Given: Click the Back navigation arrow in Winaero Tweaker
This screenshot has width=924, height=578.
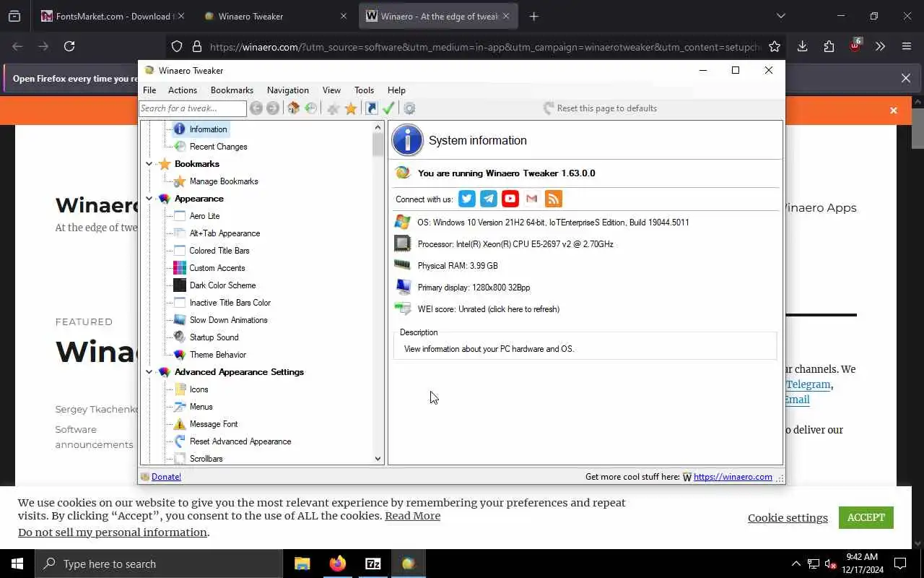Looking at the screenshot, I should (x=256, y=108).
